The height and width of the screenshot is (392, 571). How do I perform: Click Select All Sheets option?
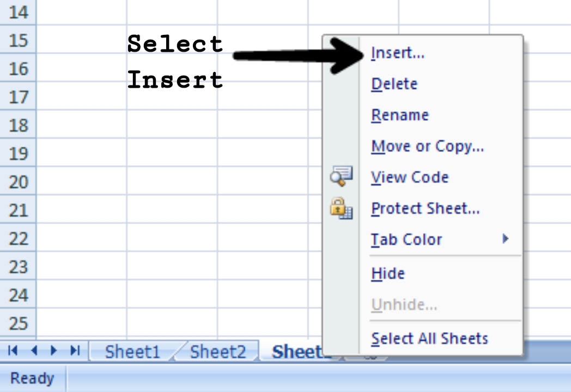pyautogui.click(x=429, y=338)
